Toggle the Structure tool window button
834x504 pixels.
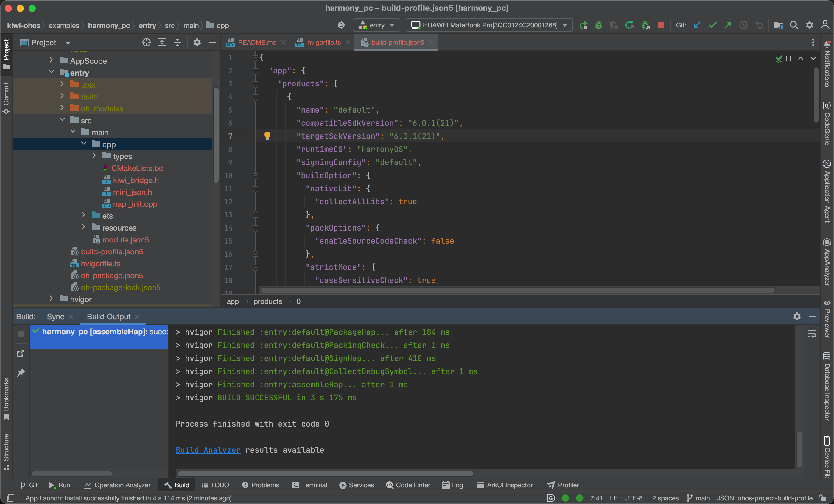pyautogui.click(x=6, y=452)
